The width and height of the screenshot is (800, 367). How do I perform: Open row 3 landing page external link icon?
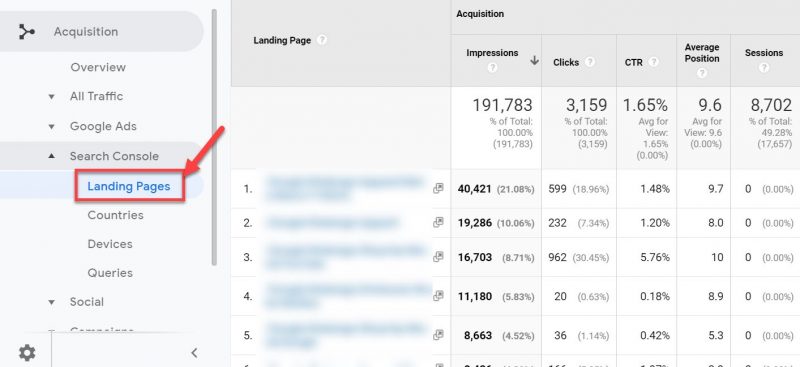[x=438, y=257]
